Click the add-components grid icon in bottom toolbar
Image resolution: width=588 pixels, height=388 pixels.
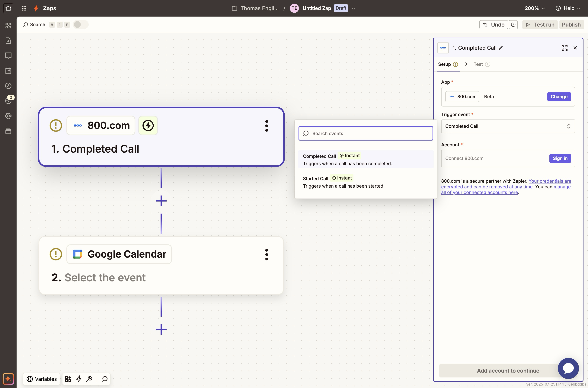68,379
